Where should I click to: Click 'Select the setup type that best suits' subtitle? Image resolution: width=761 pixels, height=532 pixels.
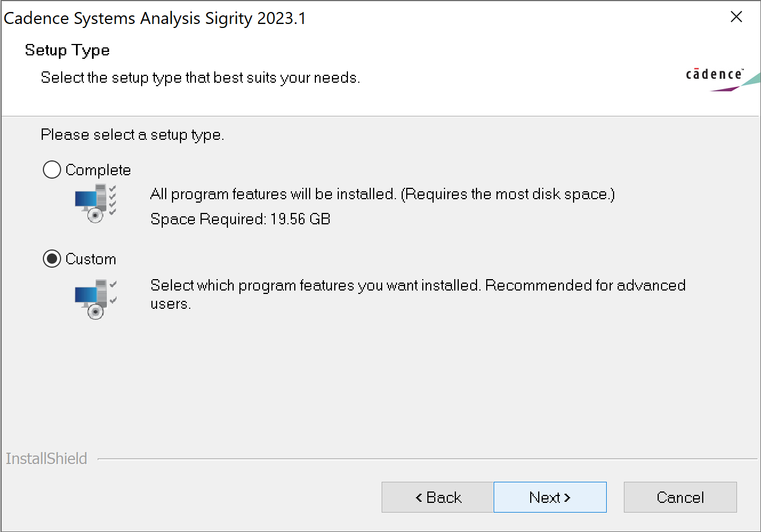200,78
